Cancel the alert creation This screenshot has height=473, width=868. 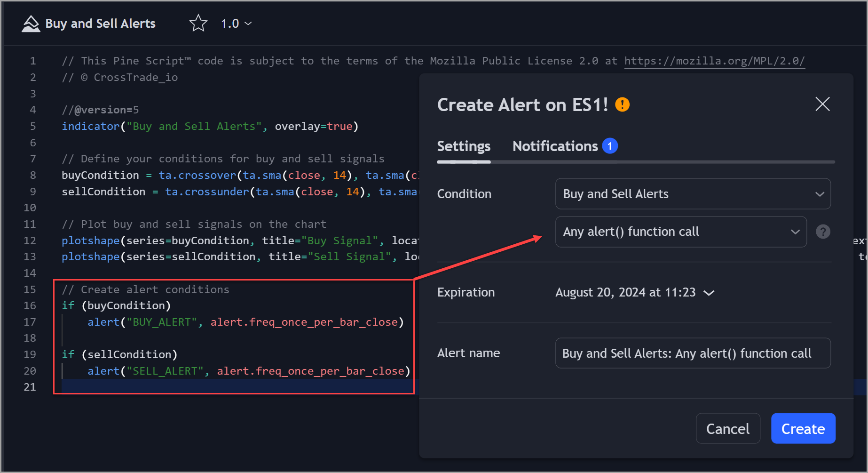coord(728,428)
